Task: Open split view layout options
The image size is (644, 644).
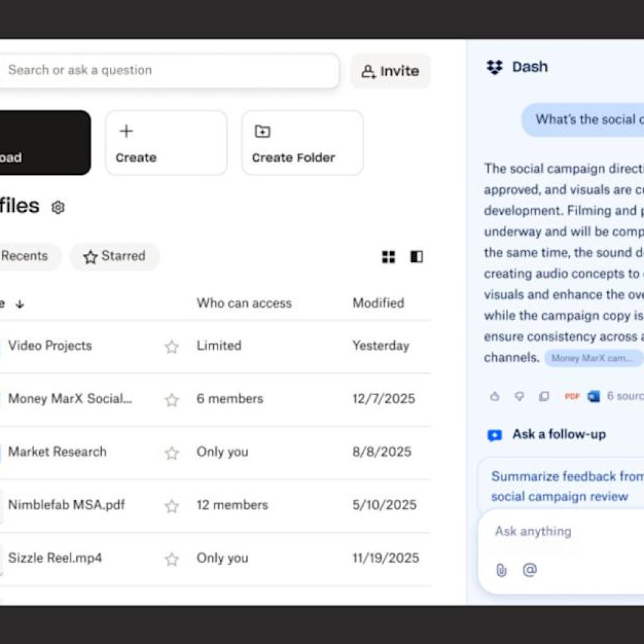Action: click(x=416, y=257)
